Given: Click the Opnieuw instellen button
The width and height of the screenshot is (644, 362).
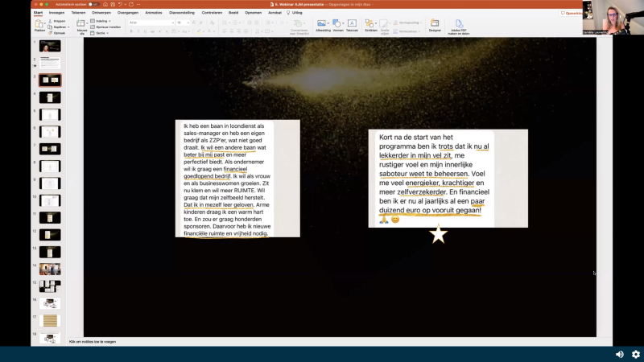Looking at the screenshot, I should [108, 27].
